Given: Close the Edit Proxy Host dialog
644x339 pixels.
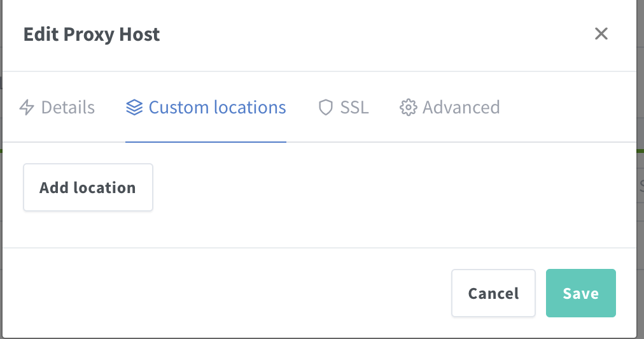Looking at the screenshot, I should click(x=601, y=34).
